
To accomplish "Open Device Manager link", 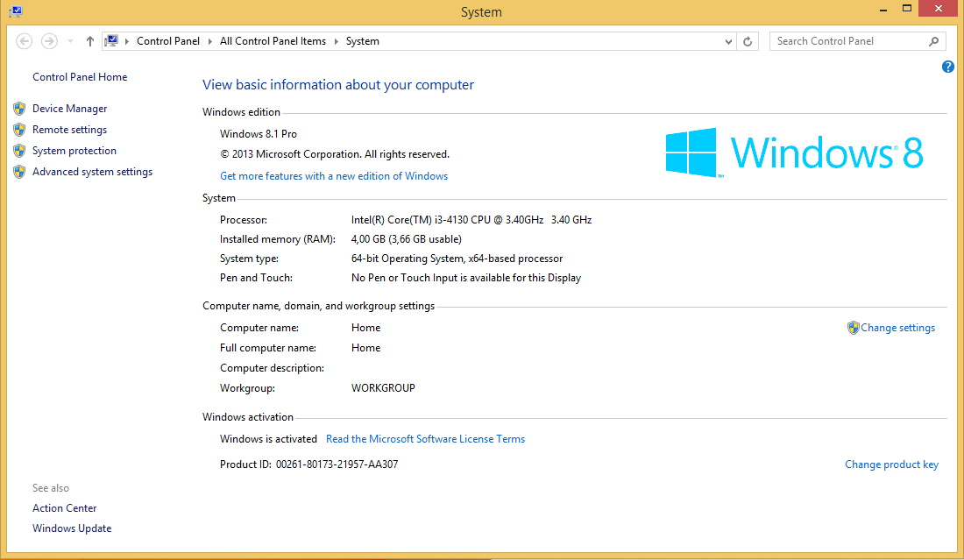I will point(69,108).
